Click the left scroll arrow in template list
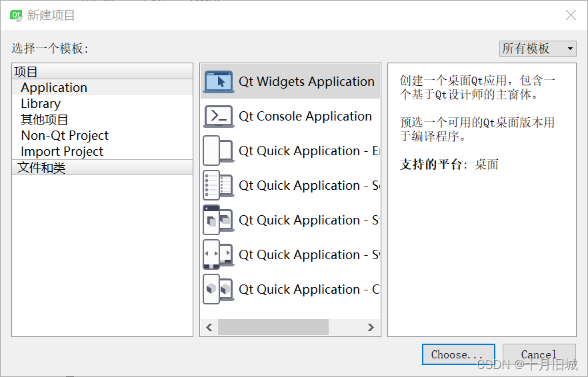 tap(209, 327)
